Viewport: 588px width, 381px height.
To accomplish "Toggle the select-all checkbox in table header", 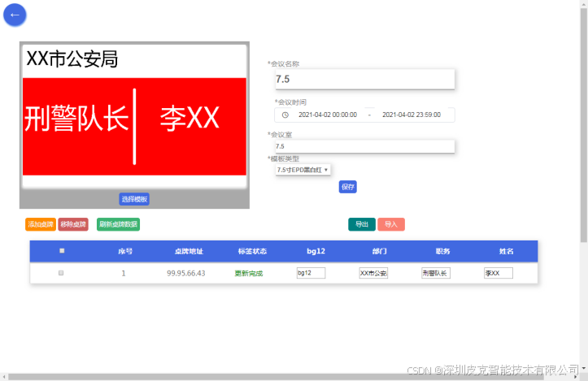I will [62, 251].
